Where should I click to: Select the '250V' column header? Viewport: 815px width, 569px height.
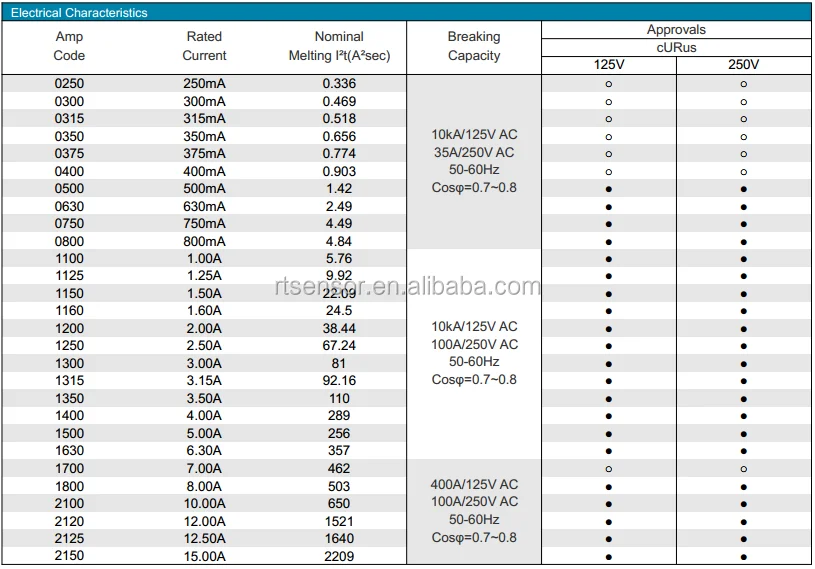(x=743, y=65)
